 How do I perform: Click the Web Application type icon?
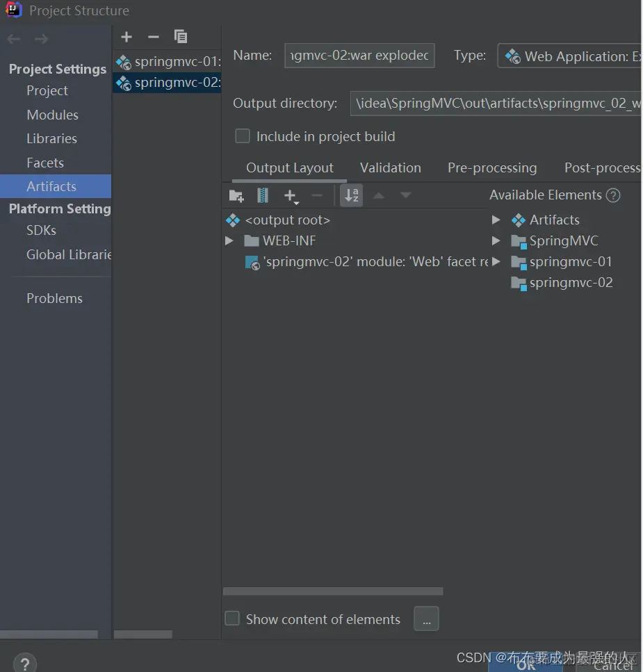point(513,56)
